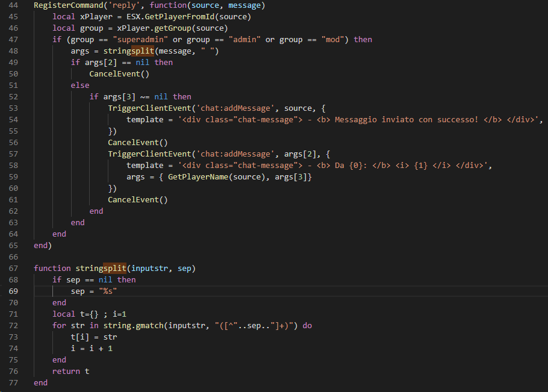Click the "mod" string on line 47

[x=332, y=40]
